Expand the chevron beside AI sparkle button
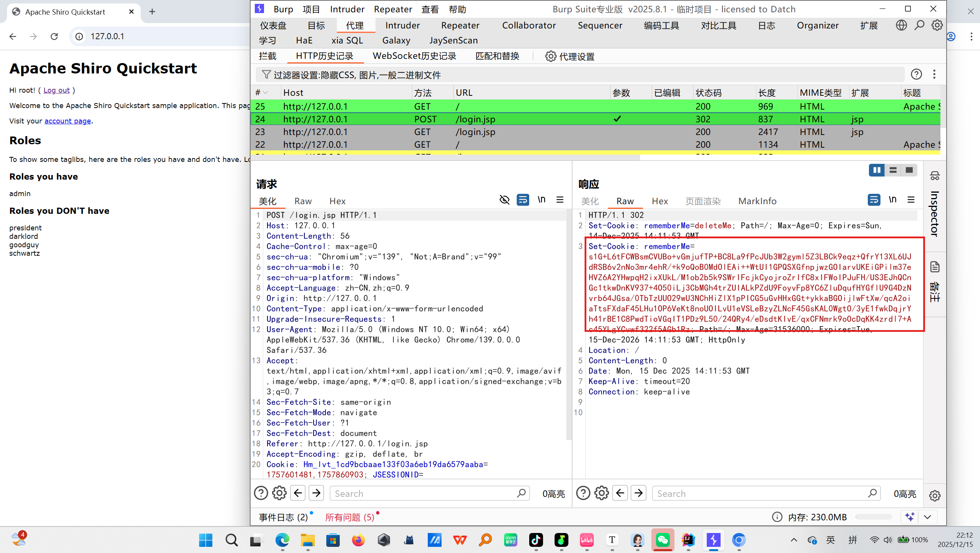980x553 pixels. (927, 517)
